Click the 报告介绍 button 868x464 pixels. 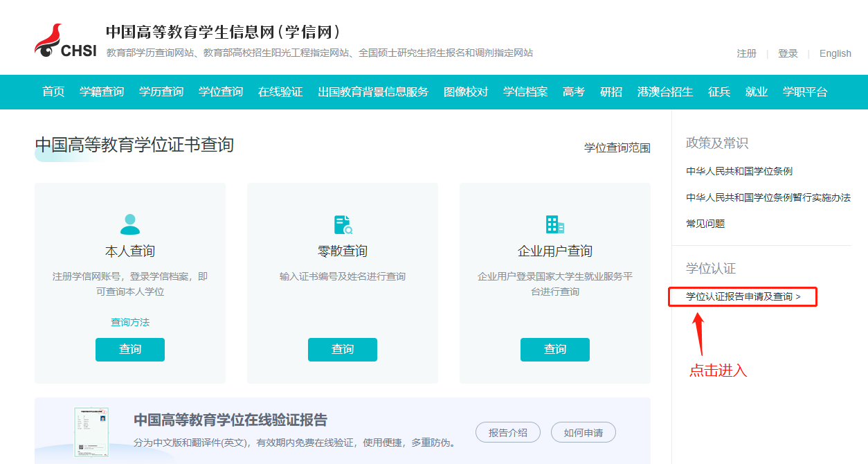(x=507, y=431)
